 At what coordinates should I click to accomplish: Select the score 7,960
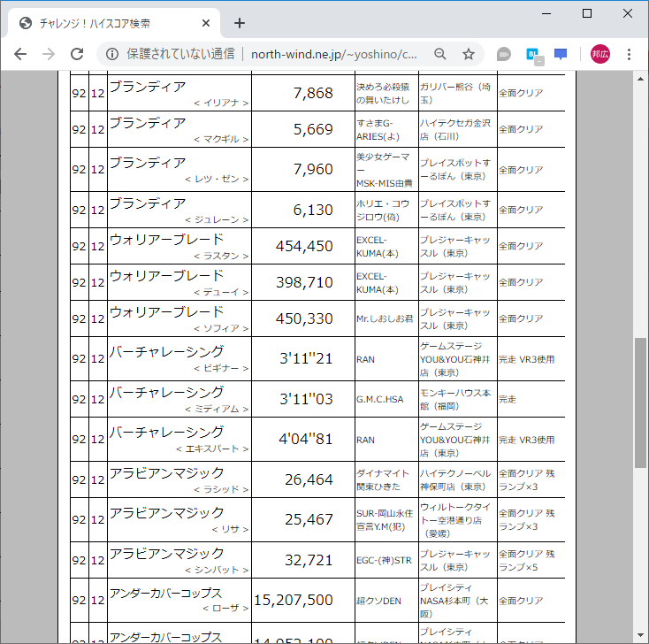313,169
